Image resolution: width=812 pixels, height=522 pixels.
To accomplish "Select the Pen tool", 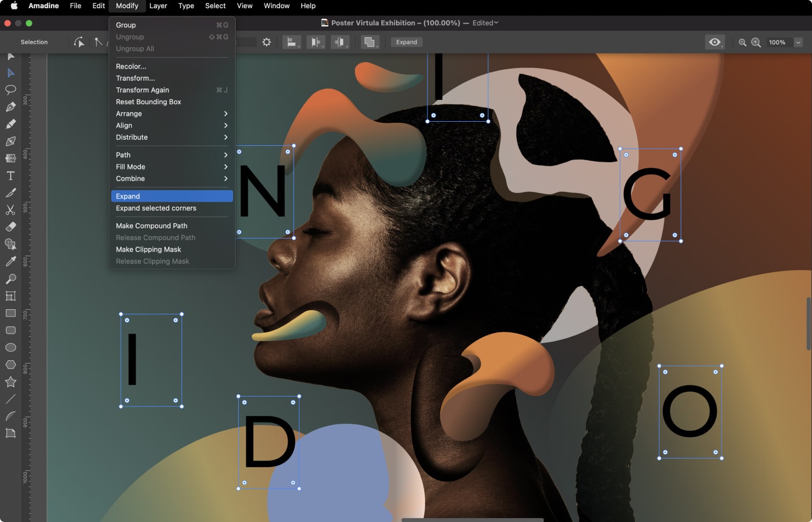I will (10, 107).
